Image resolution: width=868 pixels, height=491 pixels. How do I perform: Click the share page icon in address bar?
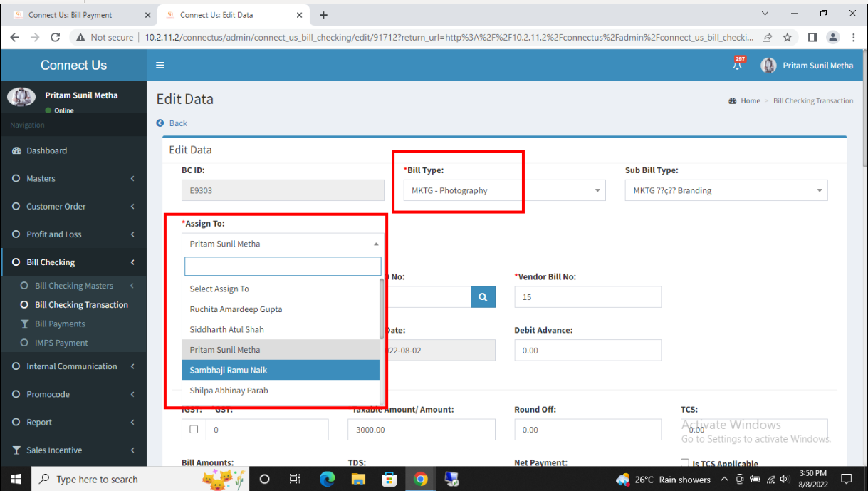click(x=767, y=37)
